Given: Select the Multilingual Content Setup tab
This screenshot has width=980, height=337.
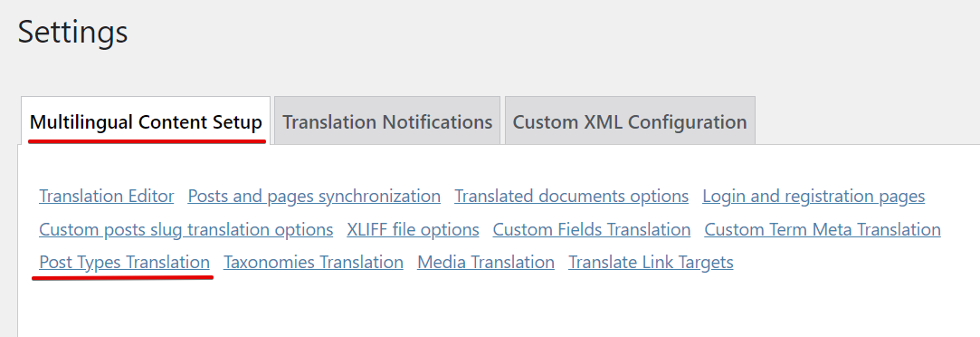Looking at the screenshot, I should tap(146, 120).
